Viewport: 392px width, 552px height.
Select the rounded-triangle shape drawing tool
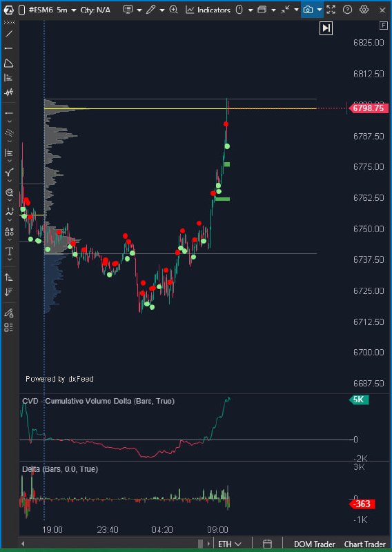click(x=9, y=63)
